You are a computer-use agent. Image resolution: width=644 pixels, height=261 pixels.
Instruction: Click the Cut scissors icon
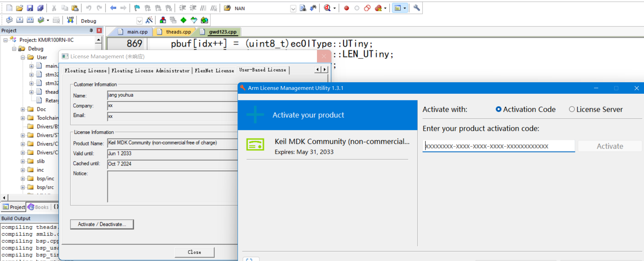[54, 8]
